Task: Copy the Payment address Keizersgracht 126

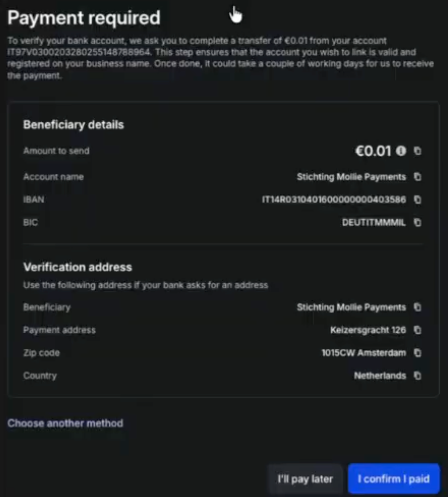Action: coord(417,330)
